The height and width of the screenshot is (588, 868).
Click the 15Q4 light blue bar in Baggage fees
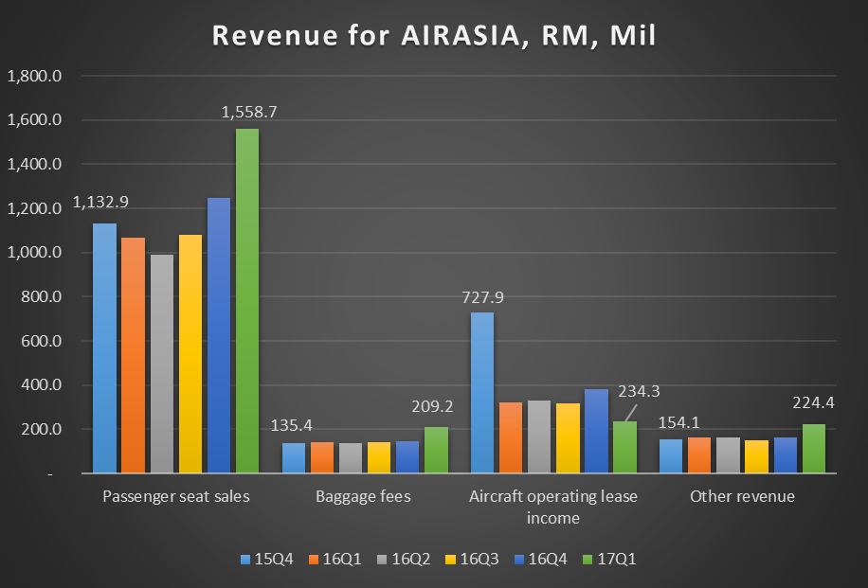pyautogui.click(x=294, y=458)
